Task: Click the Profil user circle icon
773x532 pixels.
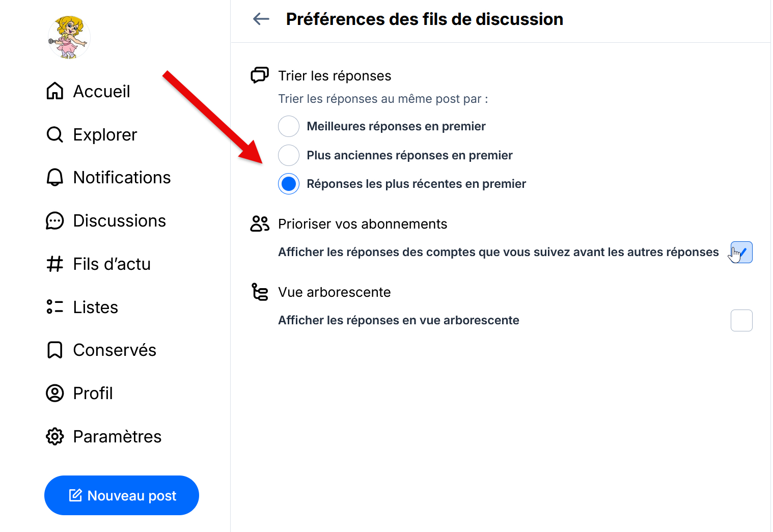Action: tap(55, 394)
